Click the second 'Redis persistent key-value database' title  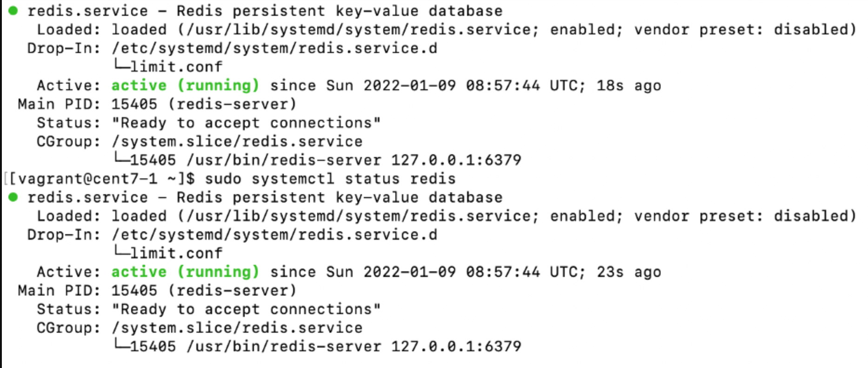(340, 197)
